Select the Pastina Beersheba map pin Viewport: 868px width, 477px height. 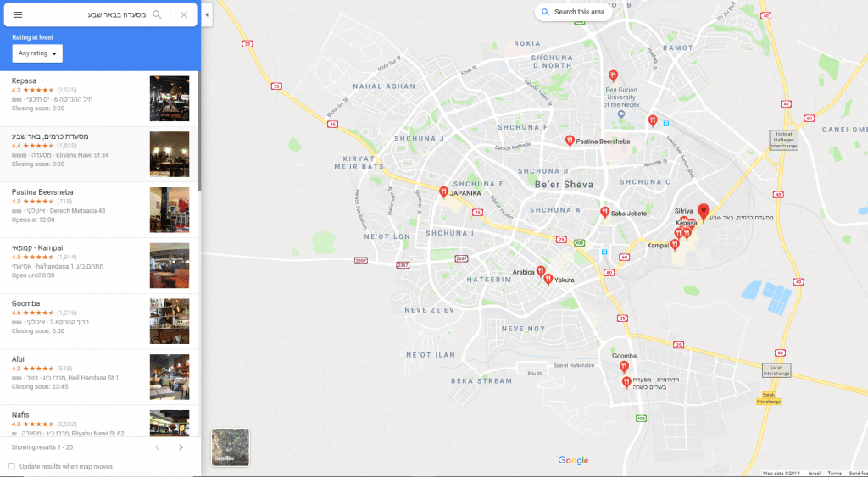(x=570, y=141)
